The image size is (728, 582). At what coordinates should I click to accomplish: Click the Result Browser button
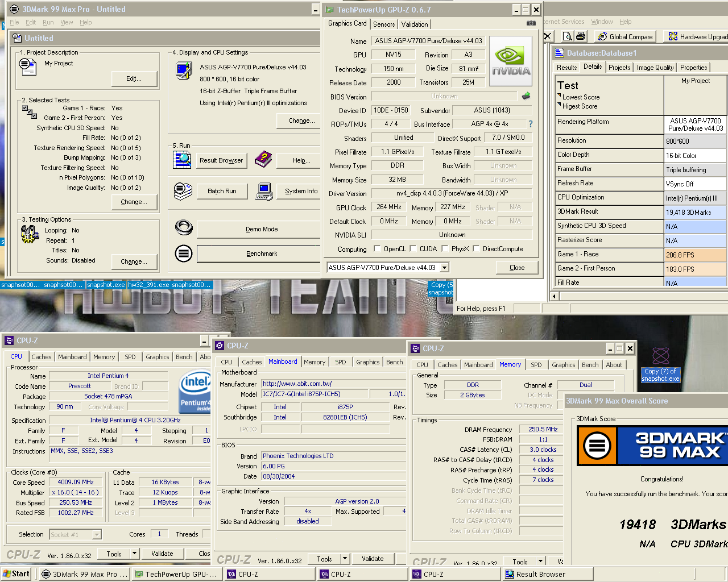coord(221,160)
